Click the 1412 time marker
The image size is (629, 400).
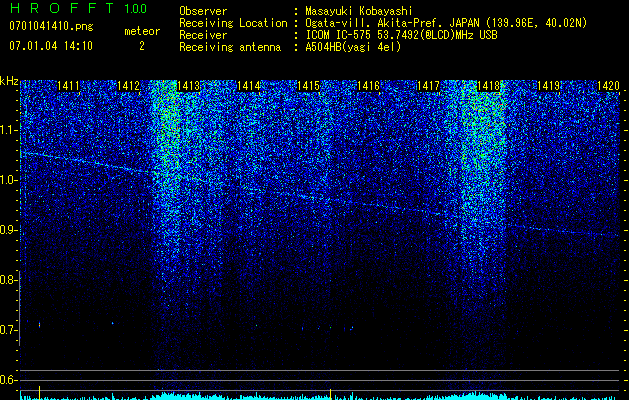128,86
